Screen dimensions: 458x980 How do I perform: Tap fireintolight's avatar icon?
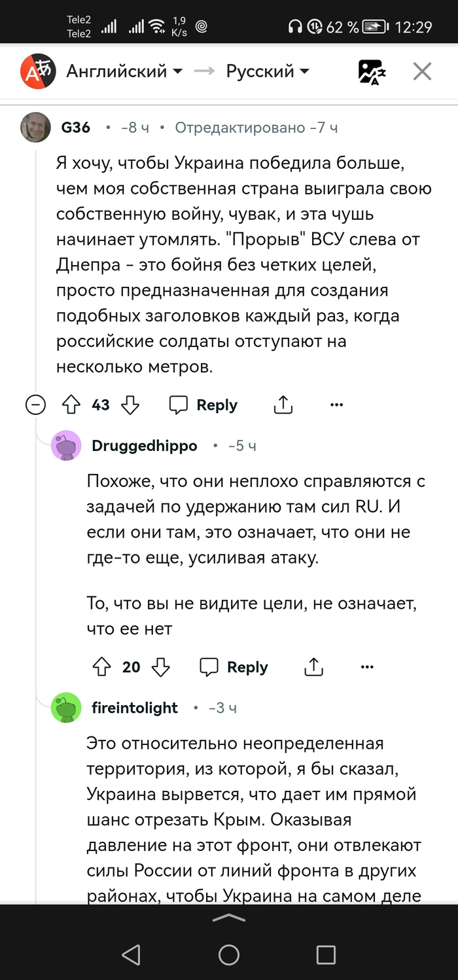[x=66, y=708]
